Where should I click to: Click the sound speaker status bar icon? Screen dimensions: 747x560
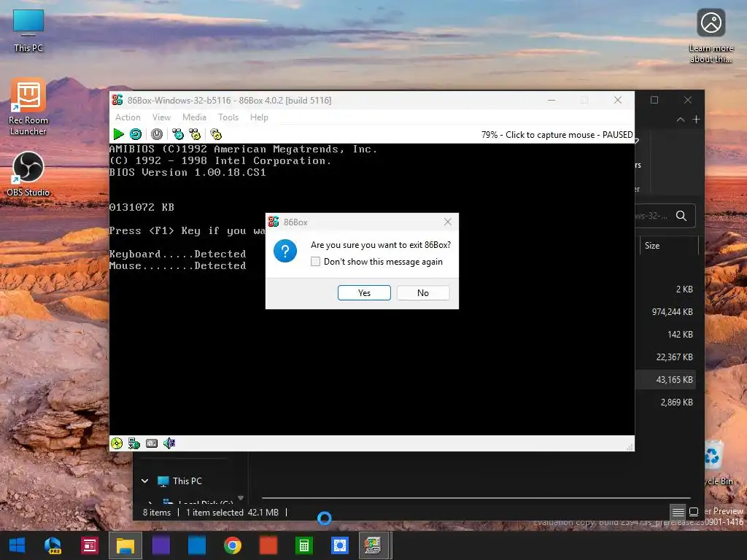coord(169,443)
